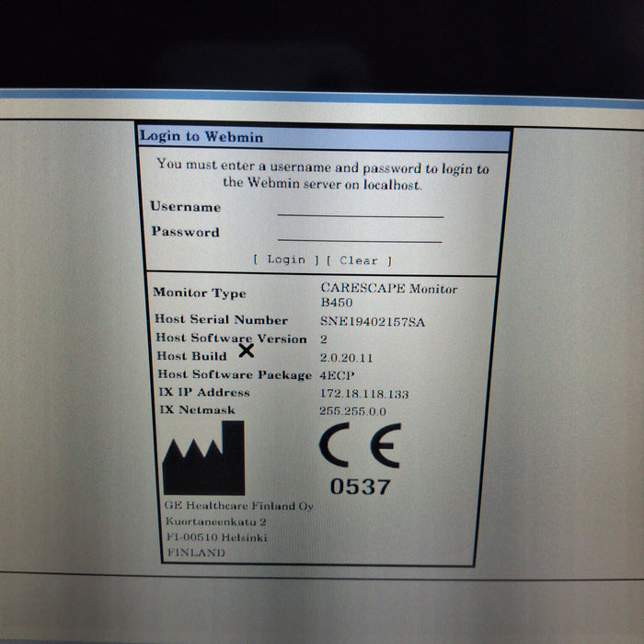This screenshot has height=644, width=644.
Task: Select the 'Login to Webmin' title text
Action: coord(201,136)
